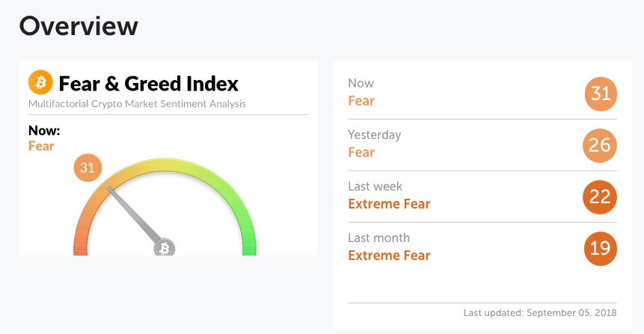Select the Last month score circle 19
Image resolution: width=644 pixels, height=334 pixels.
coord(601,249)
